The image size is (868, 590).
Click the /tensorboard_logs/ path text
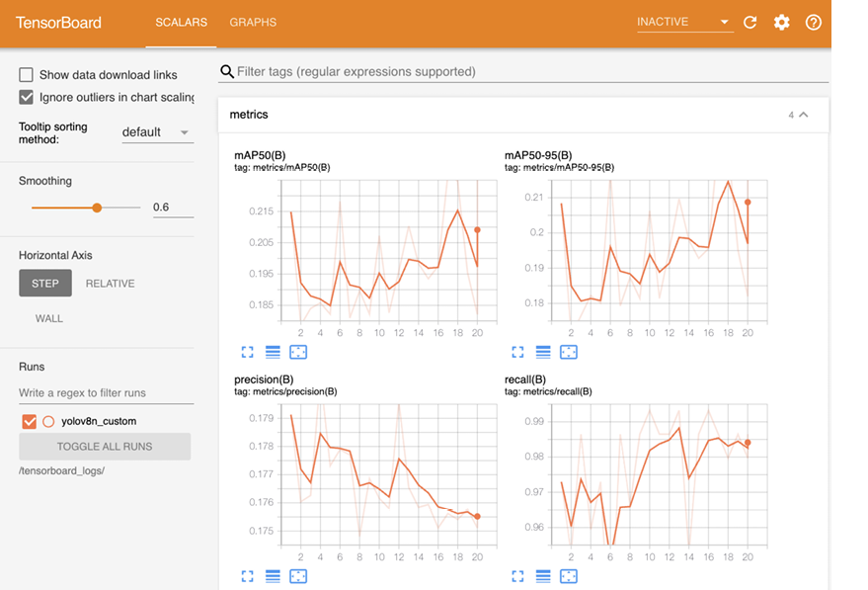click(x=61, y=470)
